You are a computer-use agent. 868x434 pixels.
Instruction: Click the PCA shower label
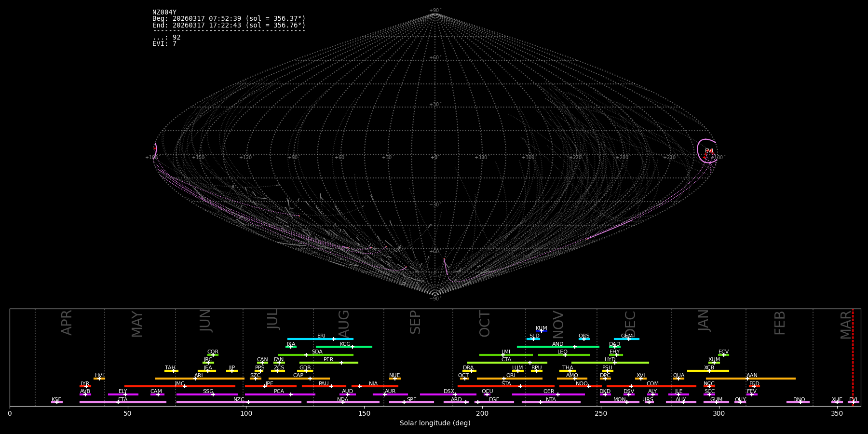279,392
